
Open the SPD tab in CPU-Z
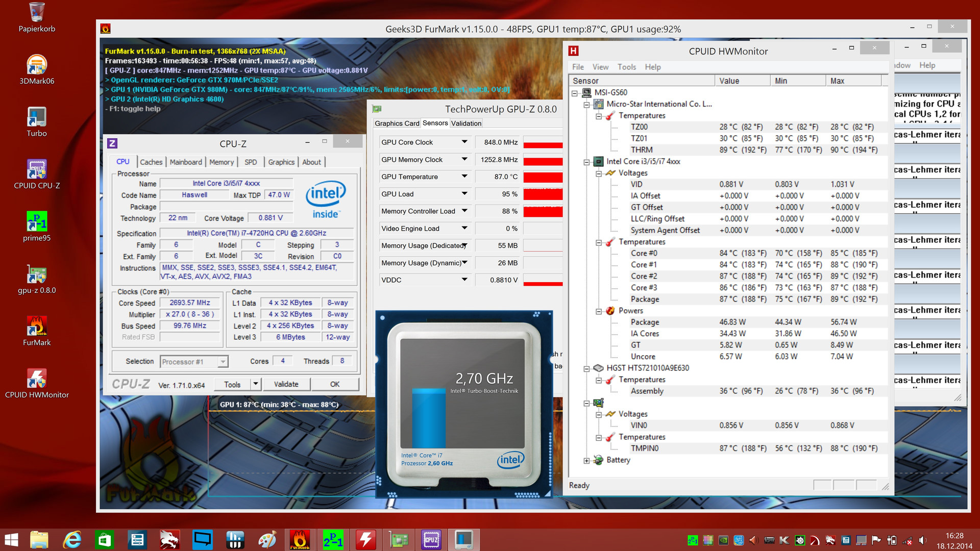tap(251, 162)
